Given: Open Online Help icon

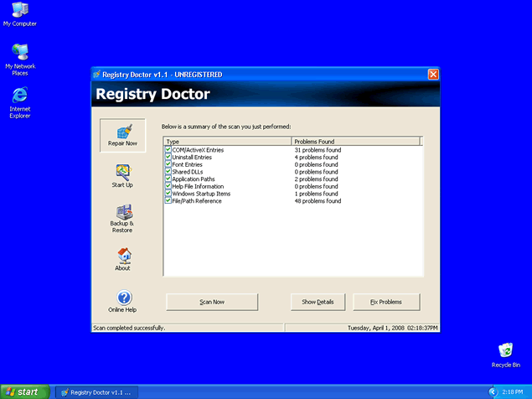Looking at the screenshot, I should click(122, 301).
